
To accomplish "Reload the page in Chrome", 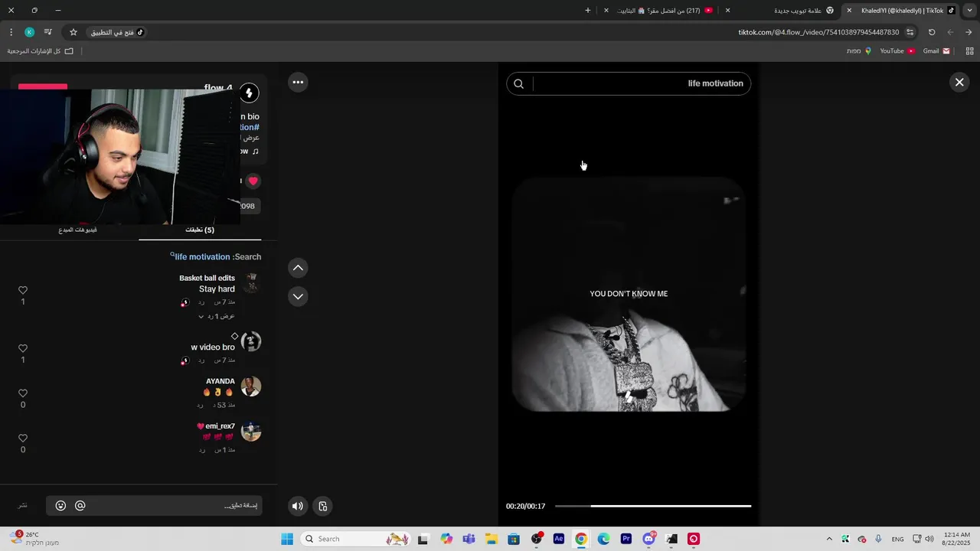I will tap(932, 32).
